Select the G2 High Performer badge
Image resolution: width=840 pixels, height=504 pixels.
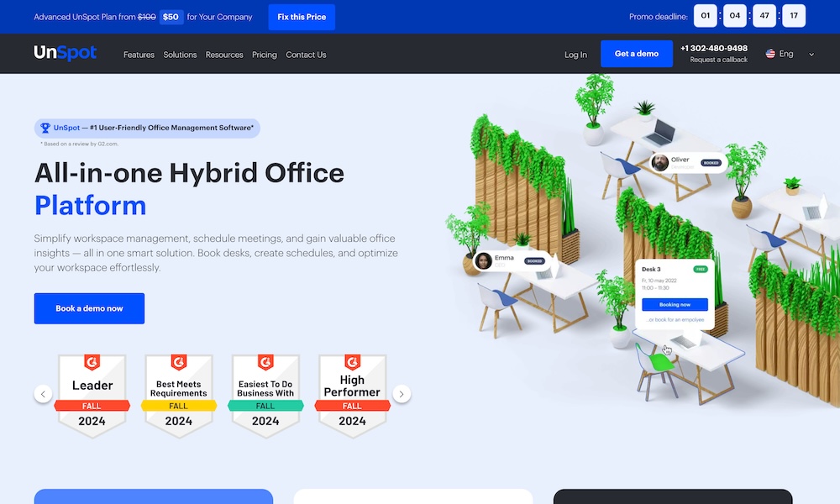pos(352,394)
